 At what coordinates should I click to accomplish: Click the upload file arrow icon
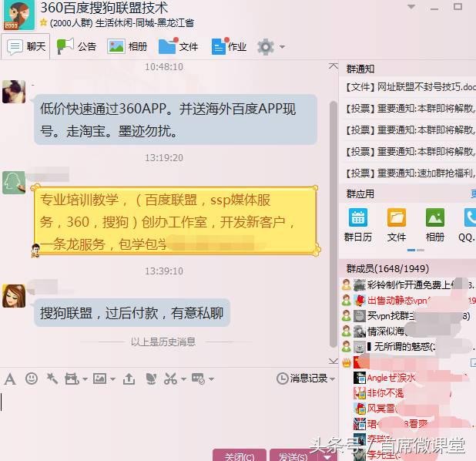coord(129,379)
